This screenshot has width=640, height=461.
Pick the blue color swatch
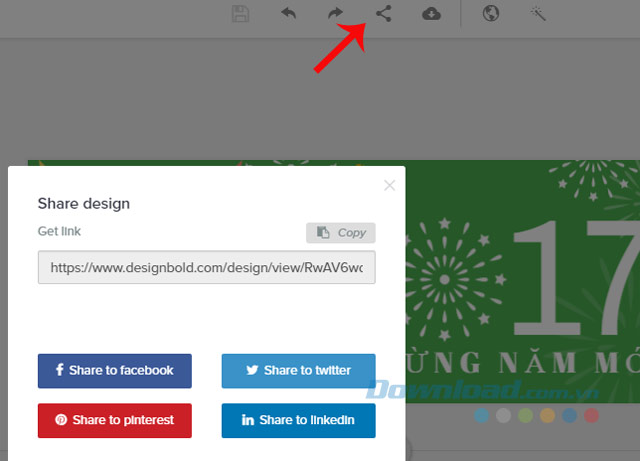pyautogui.click(x=569, y=416)
